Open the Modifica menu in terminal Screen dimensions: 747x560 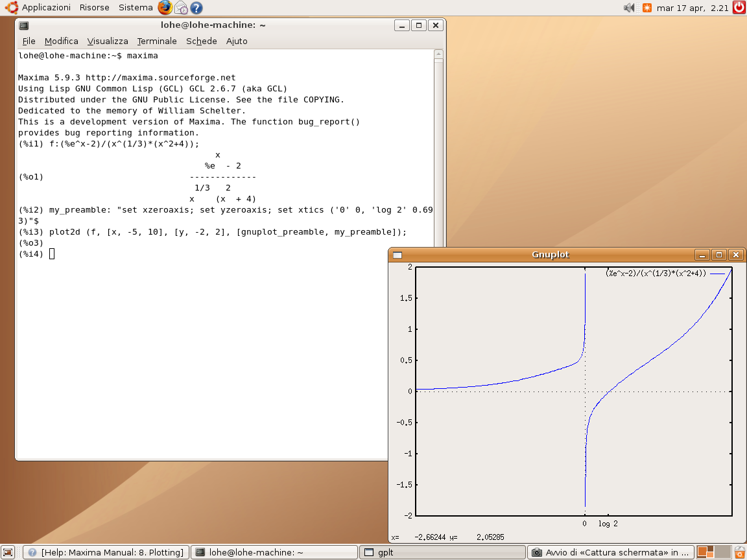coord(61,41)
